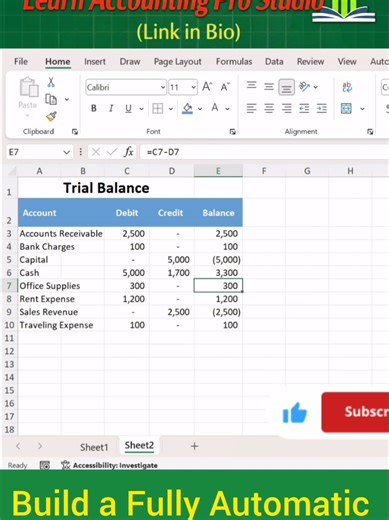Click Decrease Indent icon
This screenshot has width=389, height=520.
(x=304, y=108)
